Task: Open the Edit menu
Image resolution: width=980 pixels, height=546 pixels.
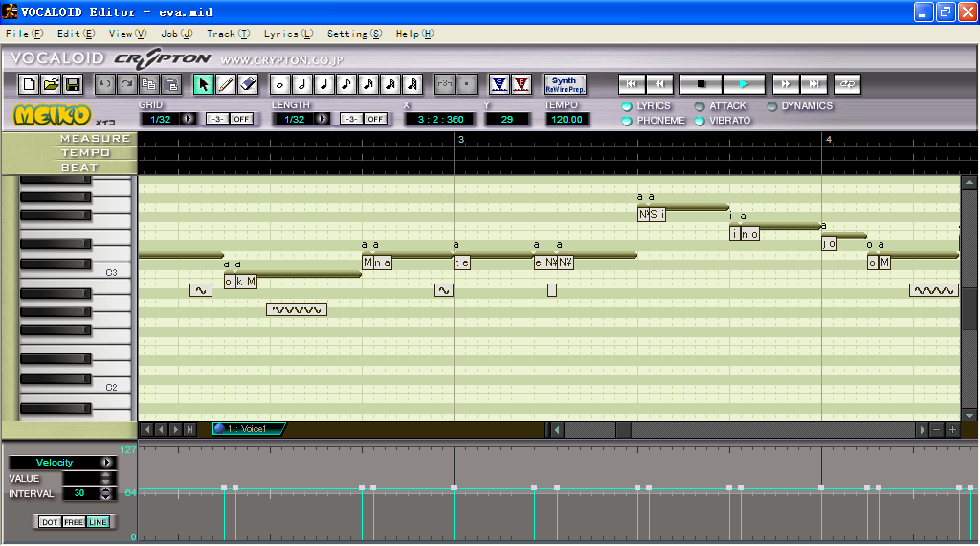Action: [x=76, y=34]
